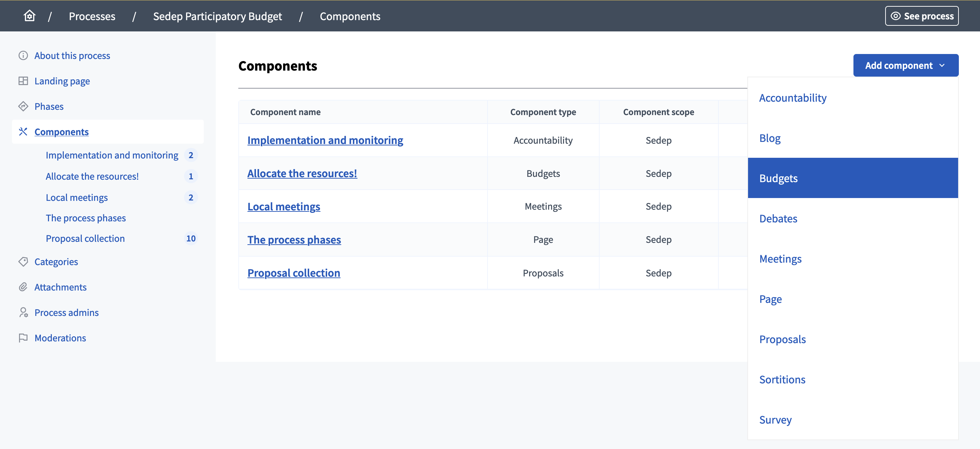The image size is (980, 449).
Task: Choose Survey from the component menu
Action: coord(775,420)
